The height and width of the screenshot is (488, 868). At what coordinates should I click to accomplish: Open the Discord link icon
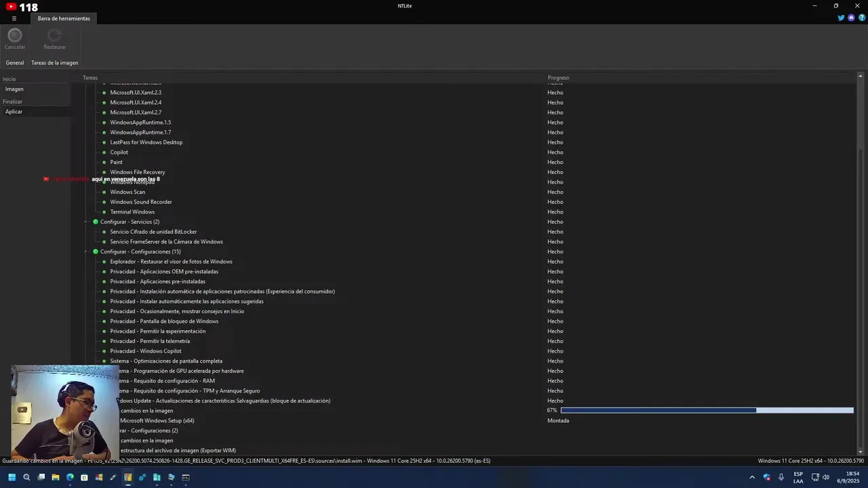point(851,18)
